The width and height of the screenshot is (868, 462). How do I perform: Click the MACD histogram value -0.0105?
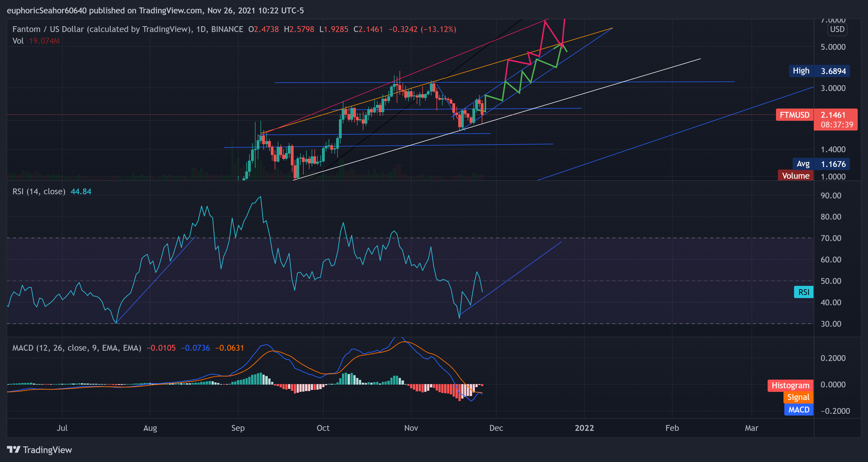click(161, 348)
